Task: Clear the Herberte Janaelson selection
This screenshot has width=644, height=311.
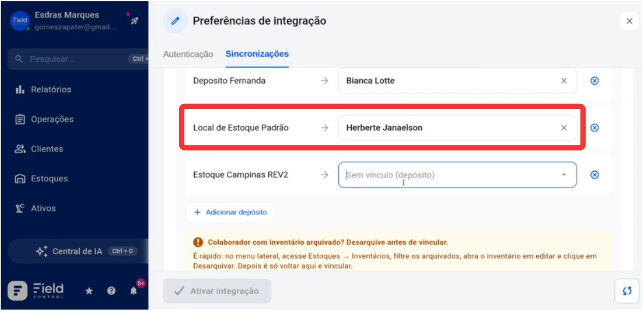Action: (564, 128)
